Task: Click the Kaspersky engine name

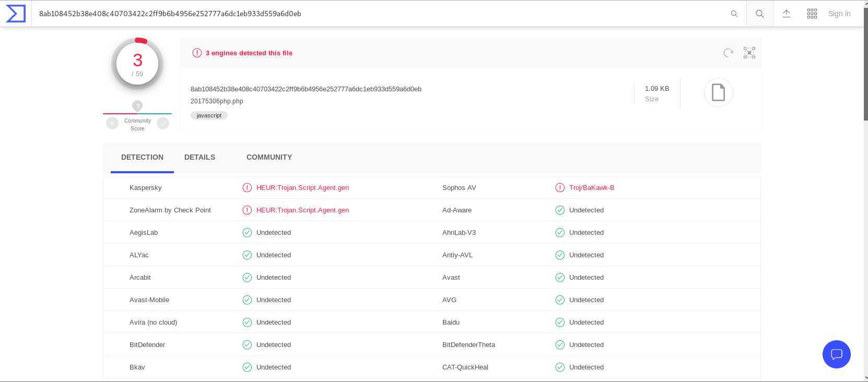Action: point(145,187)
